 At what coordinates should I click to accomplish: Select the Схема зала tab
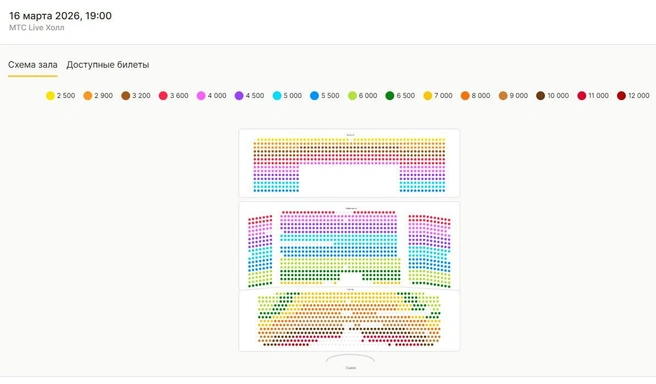(x=33, y=65)
